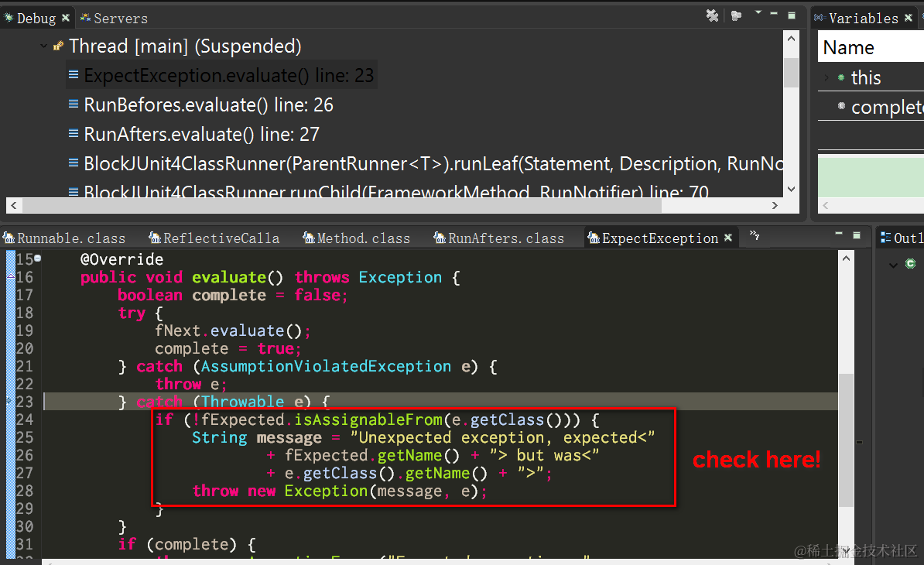Click the suspended thread icon beside Thread [main]
This screenshot has width=924, height=565.
click(x=57, y=46)
